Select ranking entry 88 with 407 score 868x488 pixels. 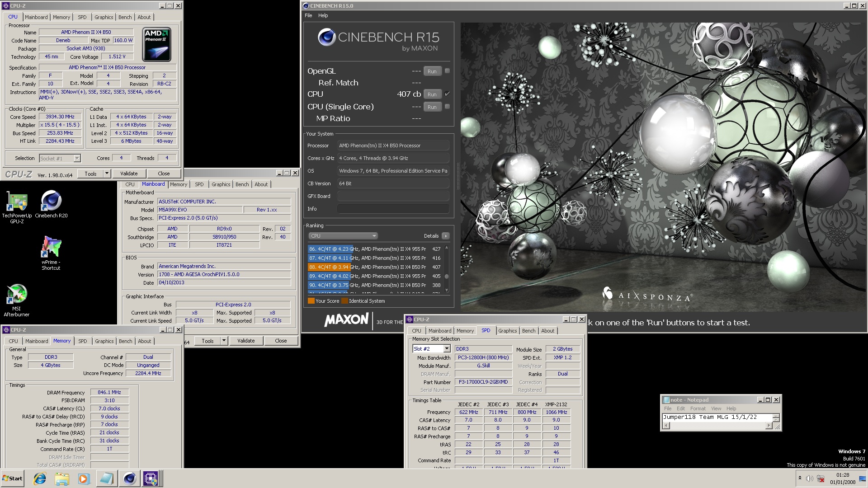pyautogui.click(x=375, y=267)
